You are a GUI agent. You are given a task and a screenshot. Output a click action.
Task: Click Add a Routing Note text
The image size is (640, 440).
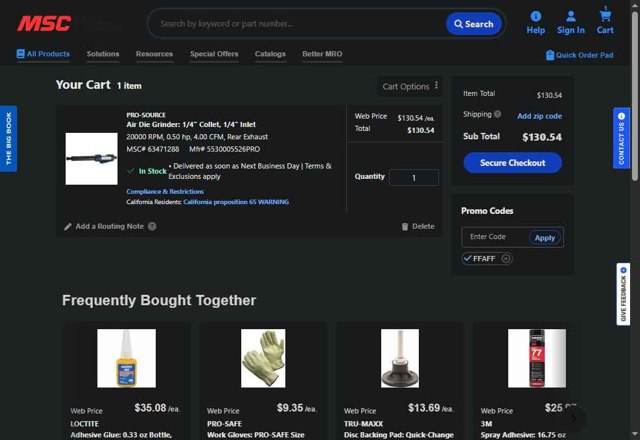(x=109, y=226)
